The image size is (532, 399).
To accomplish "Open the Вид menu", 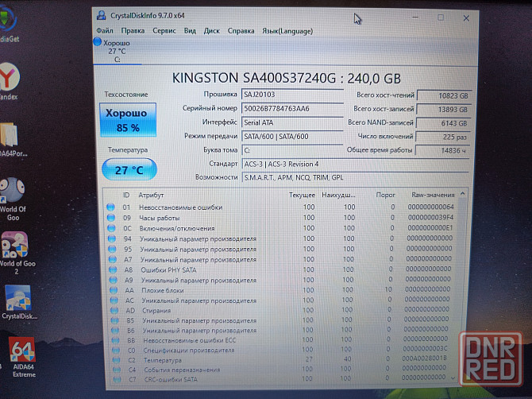I will coord(190,31).
